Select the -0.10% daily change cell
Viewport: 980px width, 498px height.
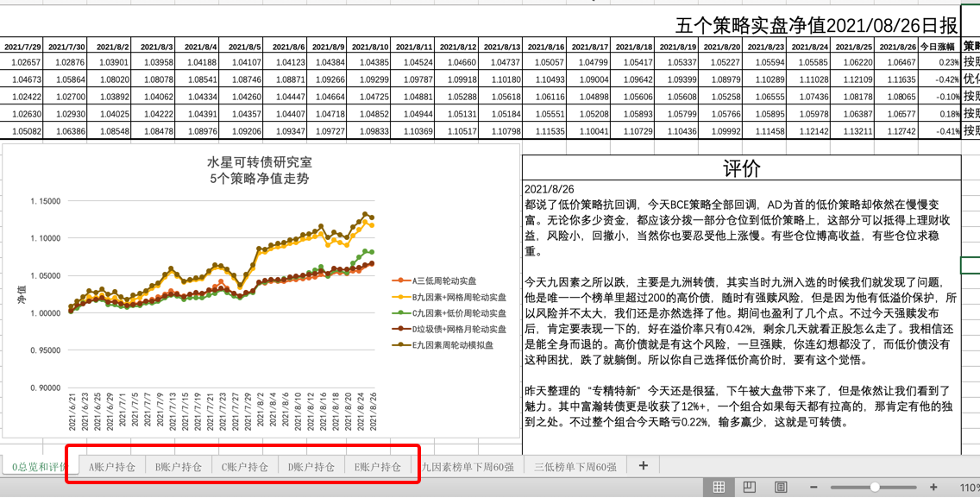939,97
